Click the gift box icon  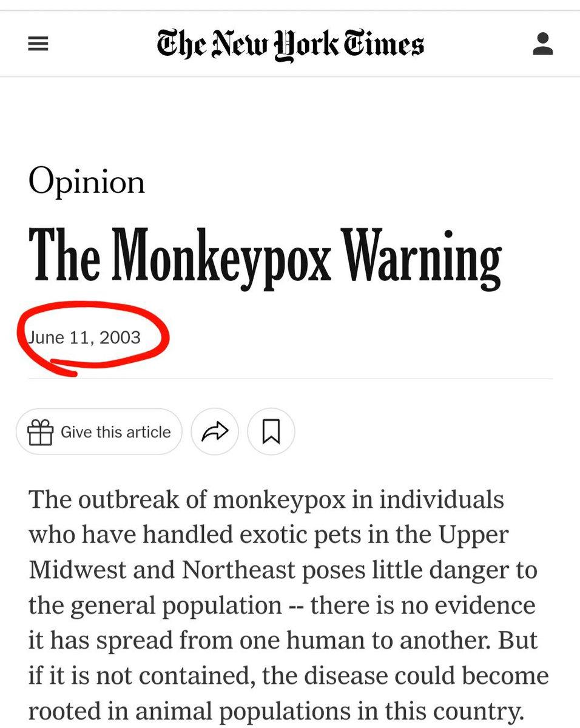(x=41, y=433)
